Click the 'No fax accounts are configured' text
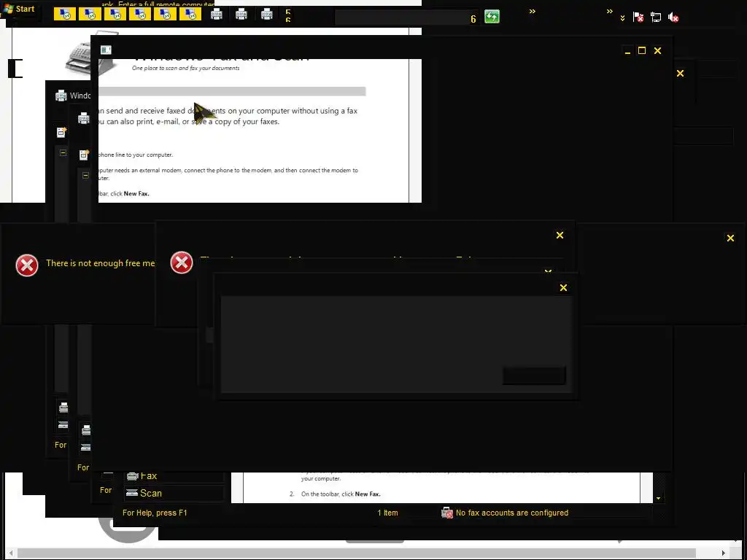This screenshot has width=747, height=560. click(x=512, y=513)
